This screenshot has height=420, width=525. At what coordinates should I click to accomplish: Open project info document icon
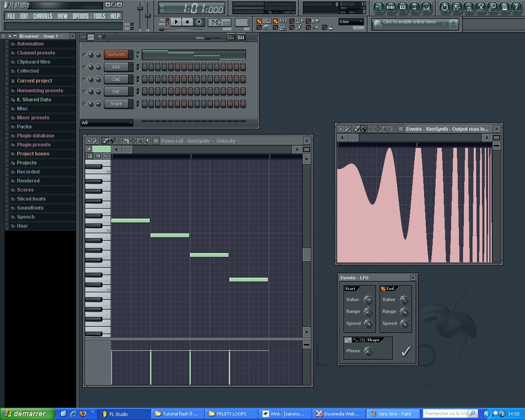click(x=504, y=7)
